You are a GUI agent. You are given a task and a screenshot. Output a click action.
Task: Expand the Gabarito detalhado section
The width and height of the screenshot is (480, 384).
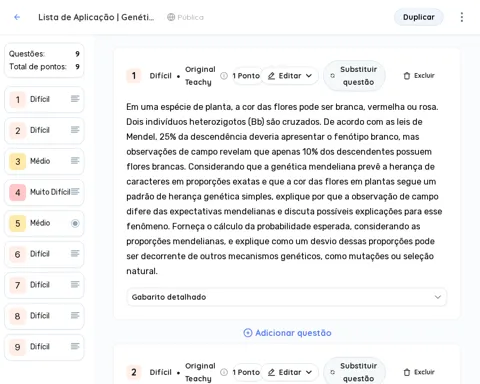tap(286, 297)
